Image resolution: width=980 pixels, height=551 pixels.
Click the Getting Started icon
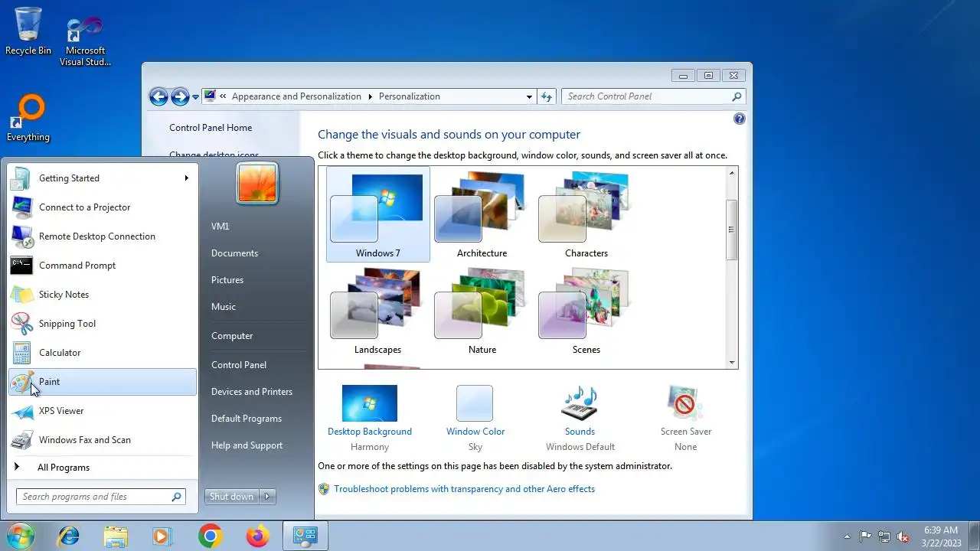[21, 178]
